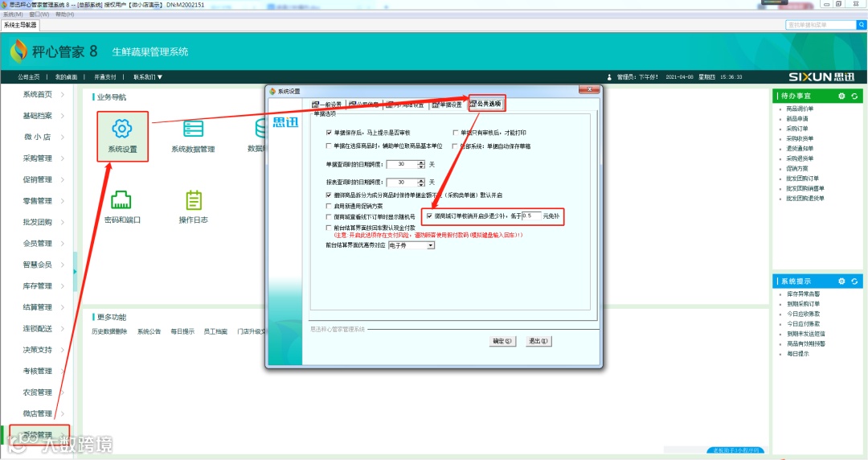Toggle 单据保存后，马上提示是否审核 checkbox

[x=329, y=133]
